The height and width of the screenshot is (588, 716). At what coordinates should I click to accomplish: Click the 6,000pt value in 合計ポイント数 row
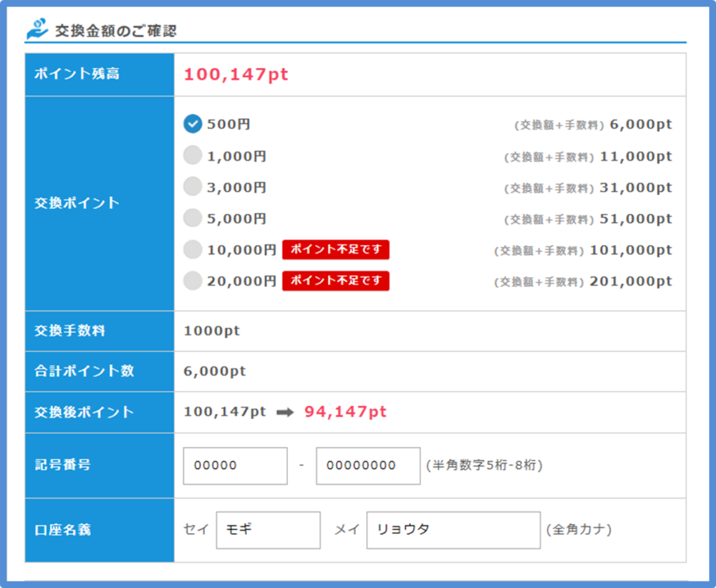215,371
